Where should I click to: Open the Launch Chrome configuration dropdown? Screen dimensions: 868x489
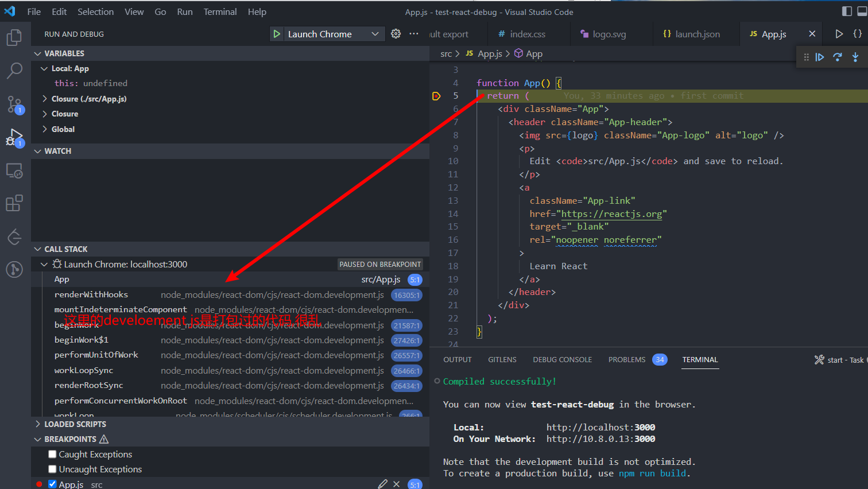[x=334, y=34]
